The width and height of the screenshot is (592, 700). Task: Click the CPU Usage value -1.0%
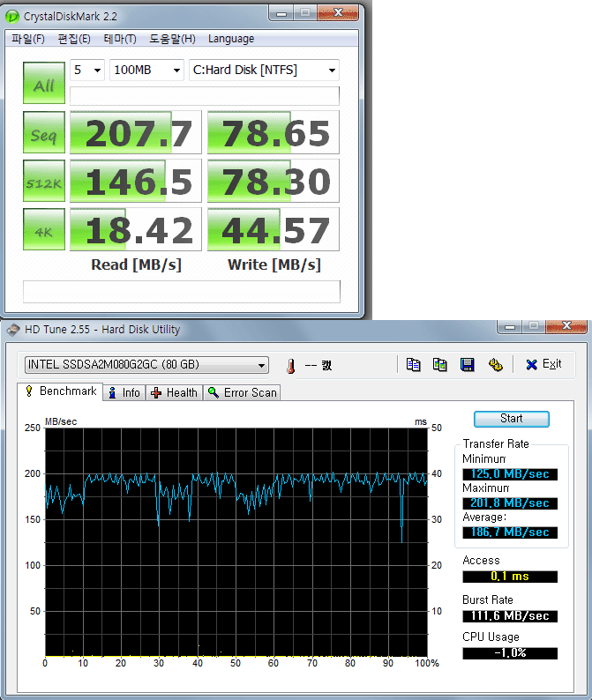coord(510,653)
